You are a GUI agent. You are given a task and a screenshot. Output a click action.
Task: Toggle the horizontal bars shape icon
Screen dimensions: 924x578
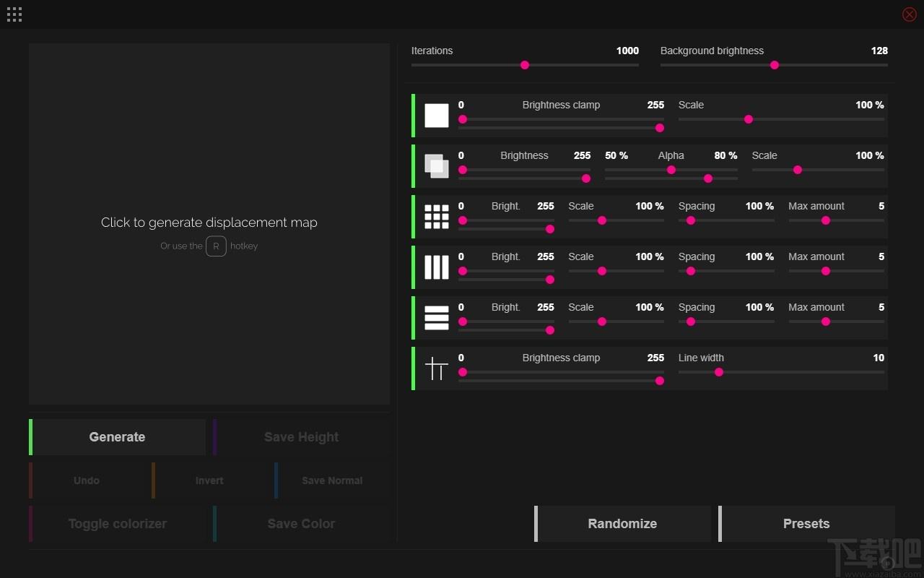click(437, 318)
